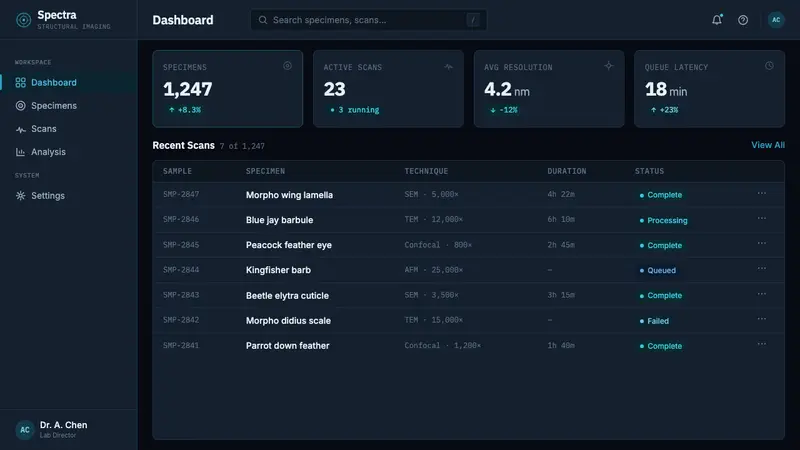This screenshot has width=800, height=450.
Task: Click the Spectra logo icon
Action: point(23,20)
